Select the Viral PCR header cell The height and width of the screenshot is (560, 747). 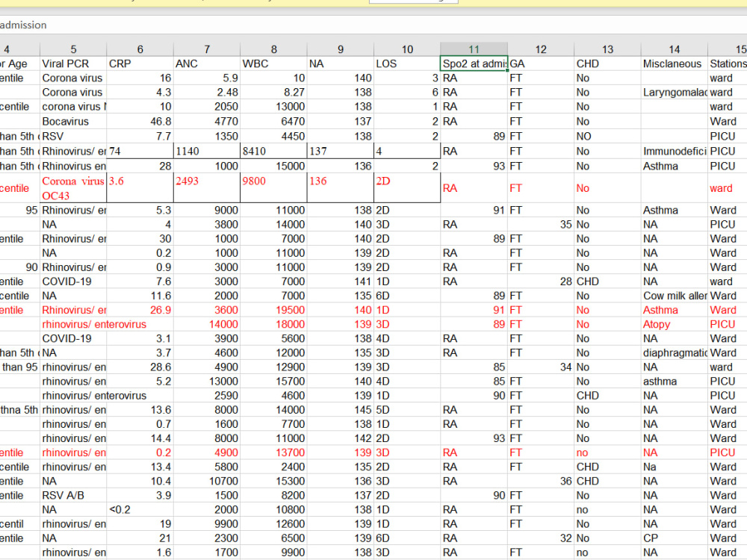[72, 63]
